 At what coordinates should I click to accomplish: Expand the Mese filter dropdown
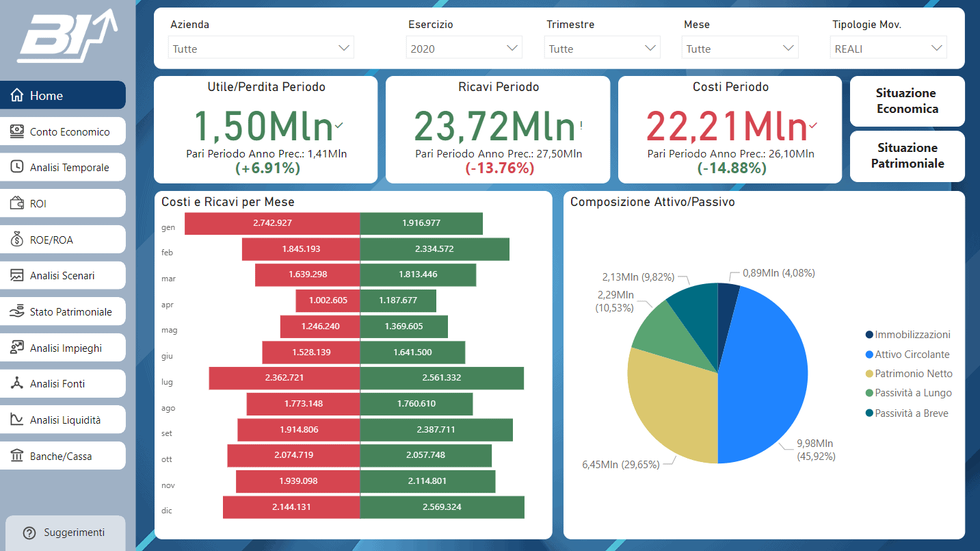click(740, 48)
